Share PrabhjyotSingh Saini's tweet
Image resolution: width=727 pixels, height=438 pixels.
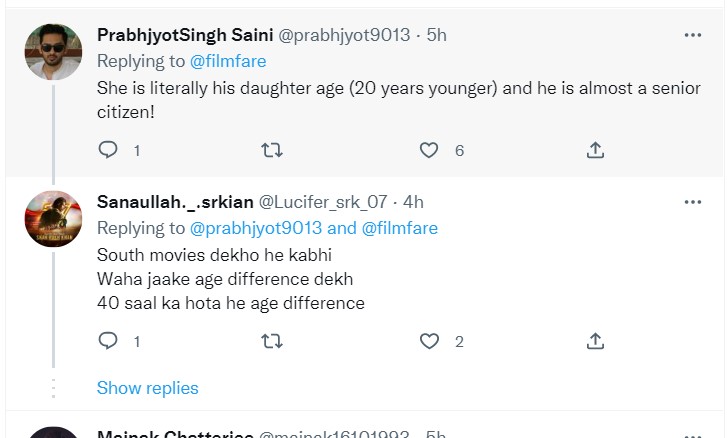(595, 150)
